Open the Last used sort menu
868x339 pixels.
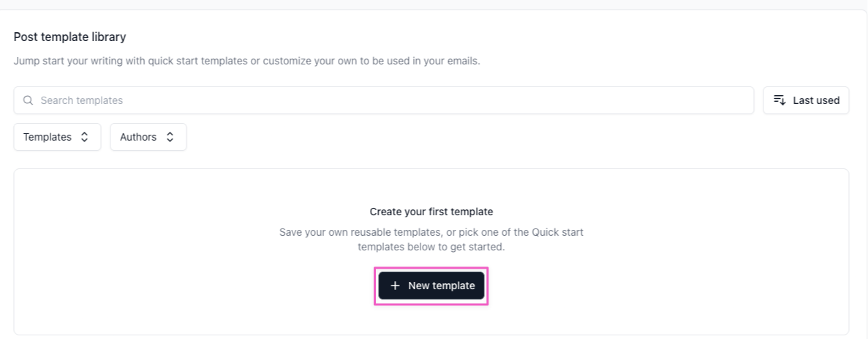click(x=806, y=100)
